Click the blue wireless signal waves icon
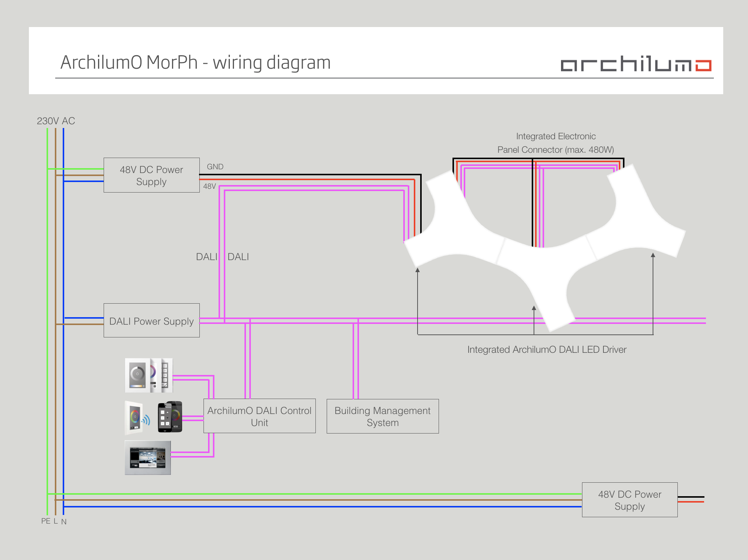The image size is (748, 560). point(146,420)
